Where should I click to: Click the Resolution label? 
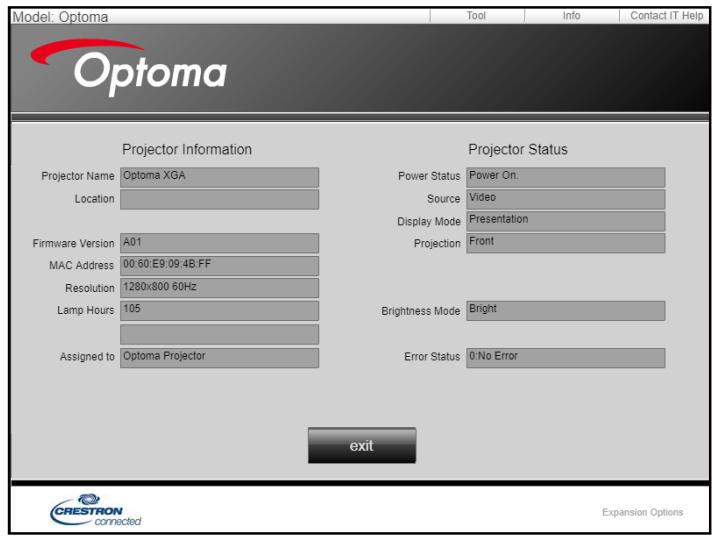pos(90,288)
